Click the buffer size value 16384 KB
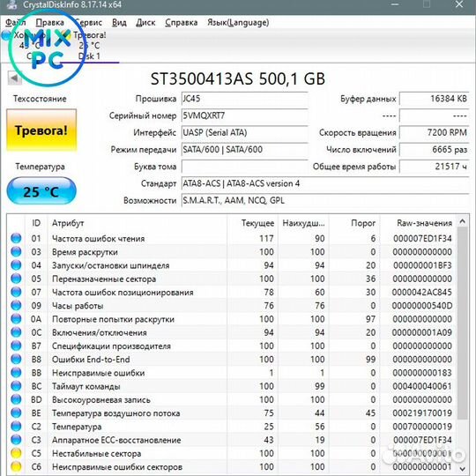Viewport: 476px width, 476px height. pyautogui.click(x=434, y=99)
